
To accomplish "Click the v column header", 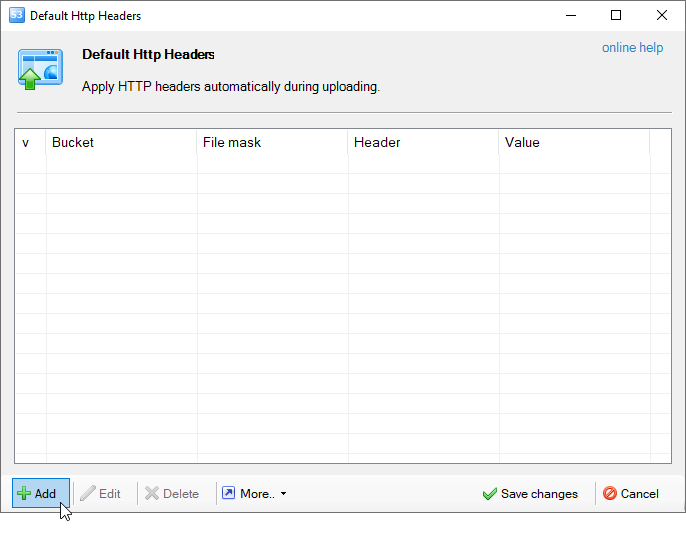I will pyautogui.click(x=31, y=142).
